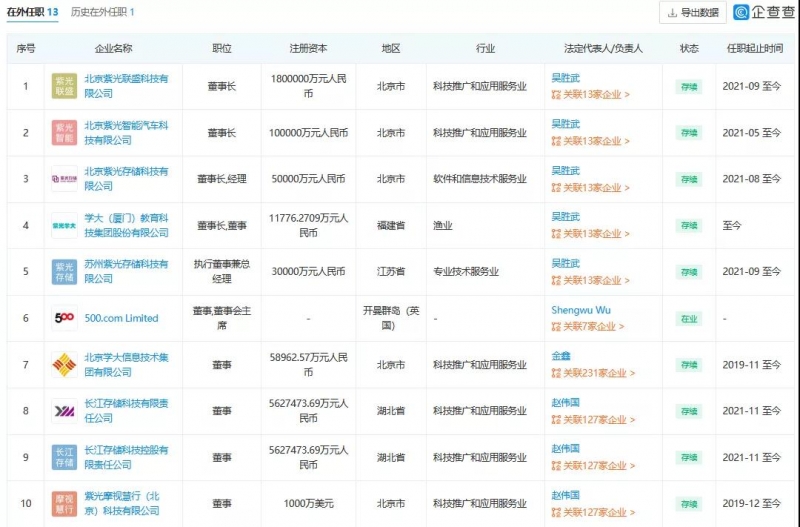Expand 关联127家企业 in row 8
The width and height of the screenshot is (800, 527).
click(593, 419)
